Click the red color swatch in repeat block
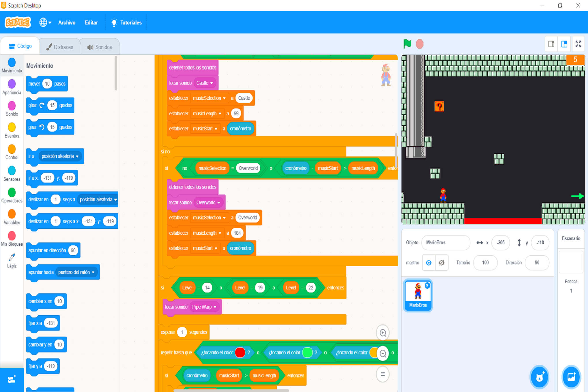 pyautogui.click(x=240, y=353)
